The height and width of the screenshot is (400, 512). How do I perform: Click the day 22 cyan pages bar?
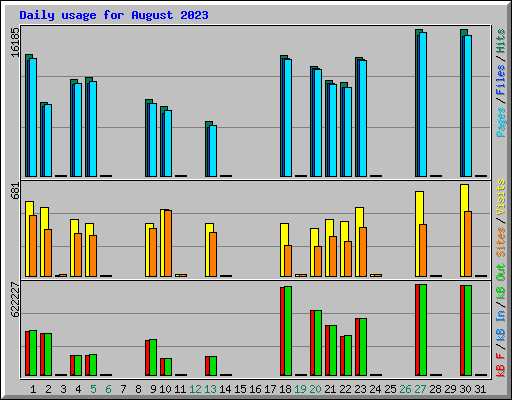(348, 132)
